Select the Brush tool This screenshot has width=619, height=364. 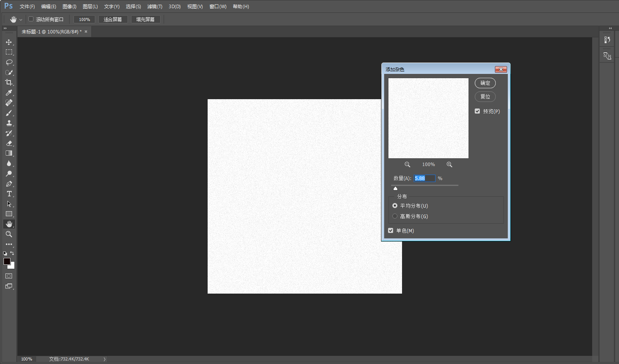click(9, 113)
